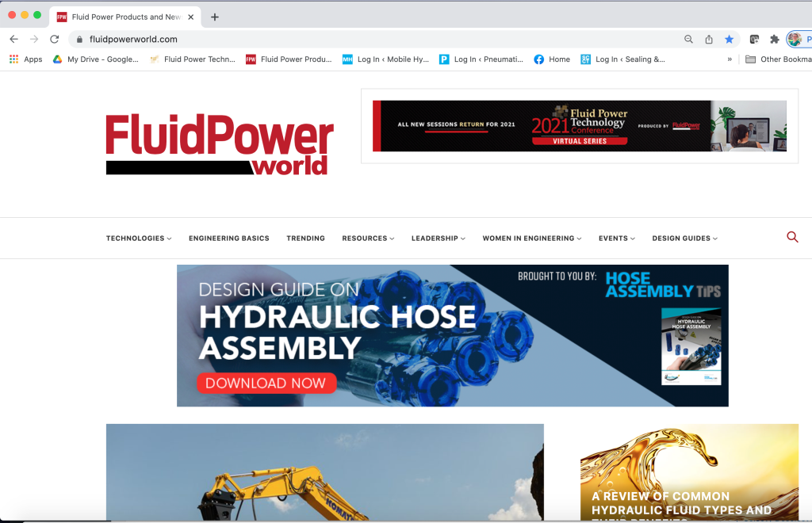Expand the Women in Engineering menu
The image size is (812, 523).
(x=532, y=239)
